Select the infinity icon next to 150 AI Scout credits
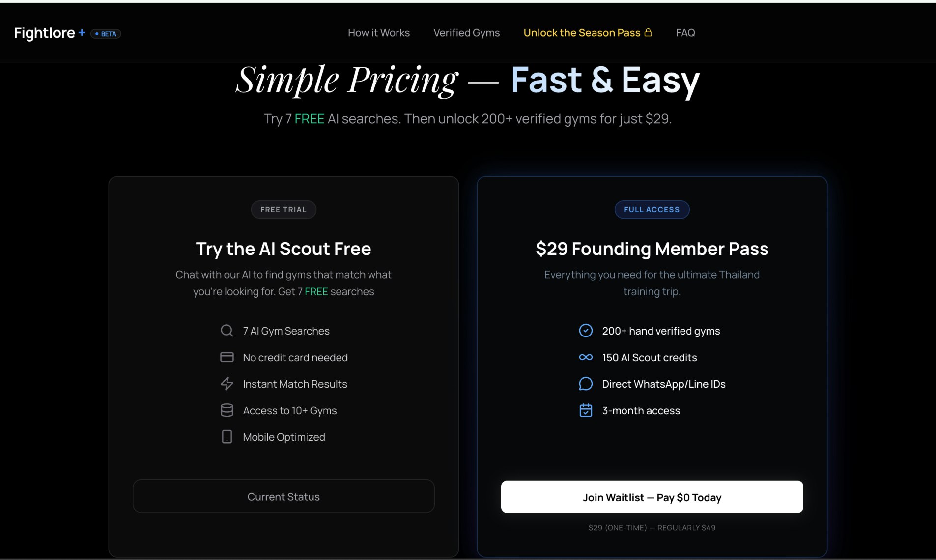936x560 pixels. click(x=586, y=357)
